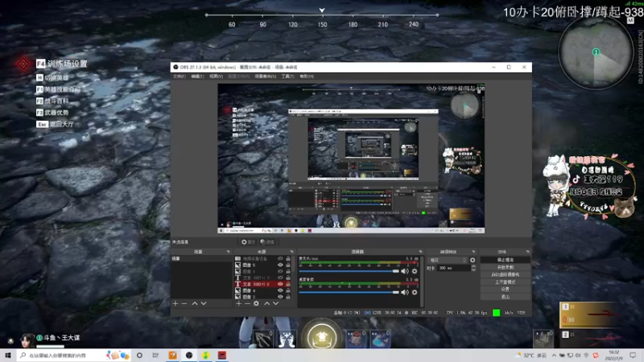644x362 pixels.
Task: Click the 设置 settings button in controls
Action: [x=506, y=289]
